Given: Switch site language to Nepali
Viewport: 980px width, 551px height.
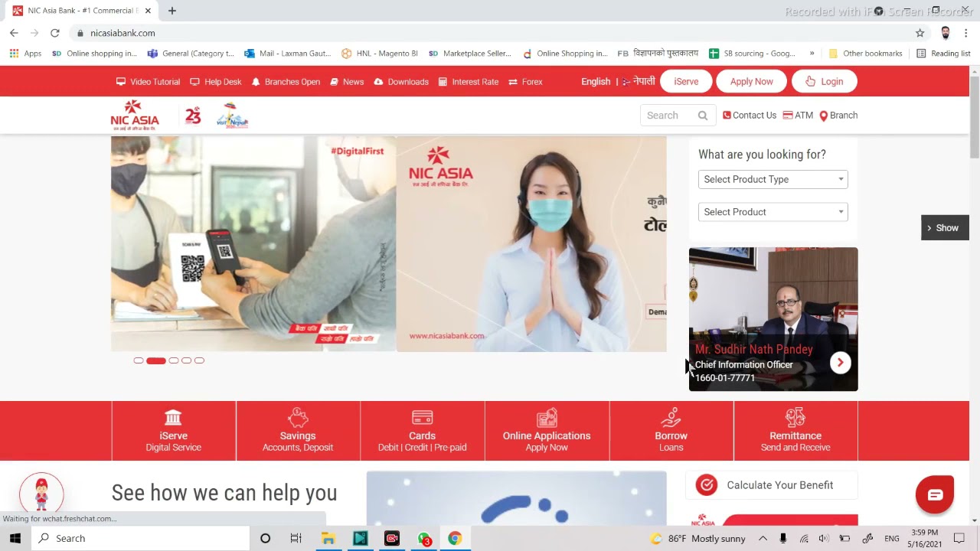Looking at the screenshot, I should 639,82.
